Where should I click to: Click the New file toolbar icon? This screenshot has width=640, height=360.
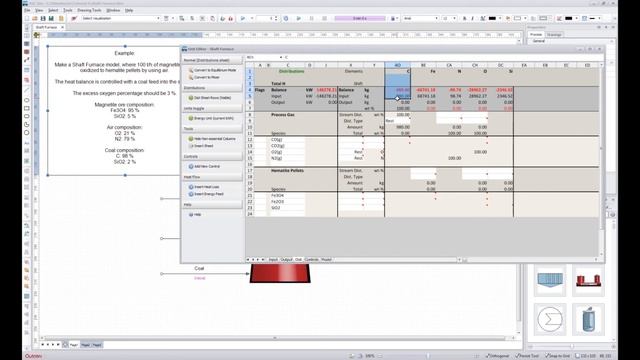tap(27, 18)
